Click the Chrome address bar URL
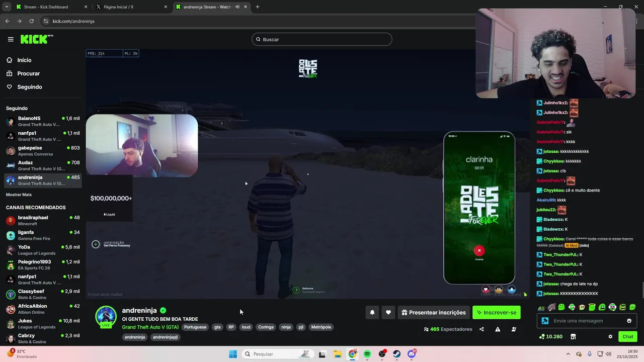 73,21
